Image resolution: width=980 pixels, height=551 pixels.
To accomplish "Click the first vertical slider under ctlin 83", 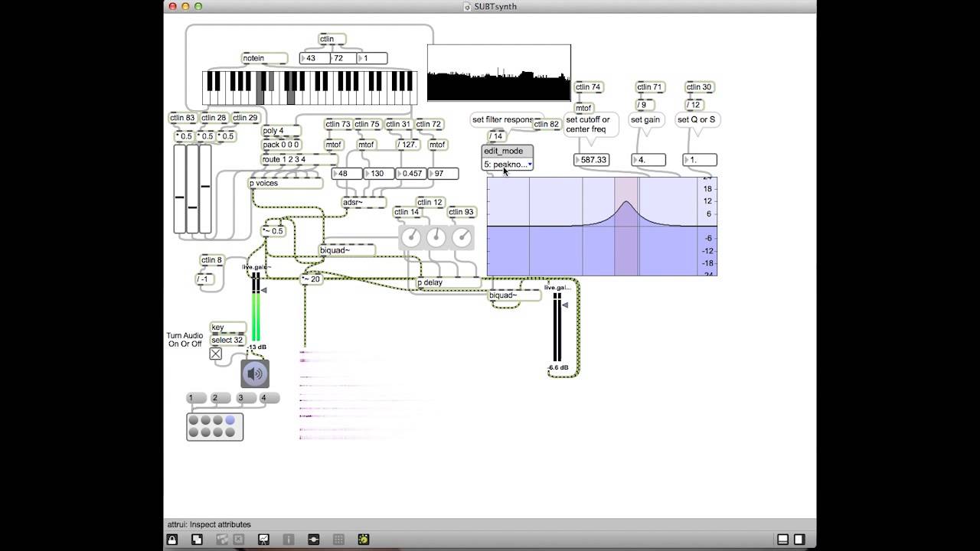I will point(179,188).
